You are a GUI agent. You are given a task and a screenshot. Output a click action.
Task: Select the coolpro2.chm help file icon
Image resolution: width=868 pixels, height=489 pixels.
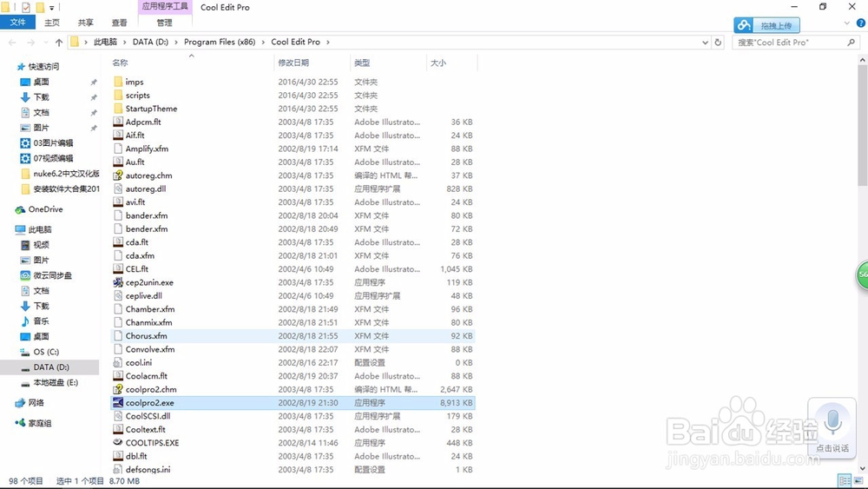tap(118, 389)
